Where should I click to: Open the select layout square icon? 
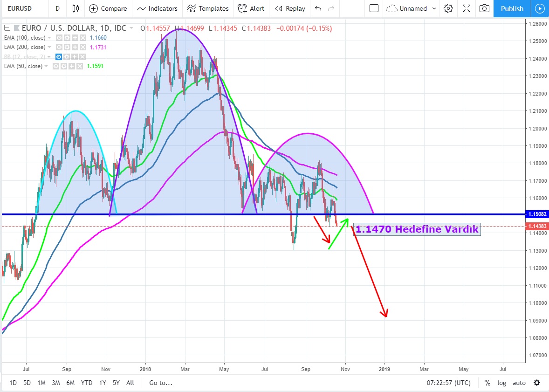[x=374, y=8]
